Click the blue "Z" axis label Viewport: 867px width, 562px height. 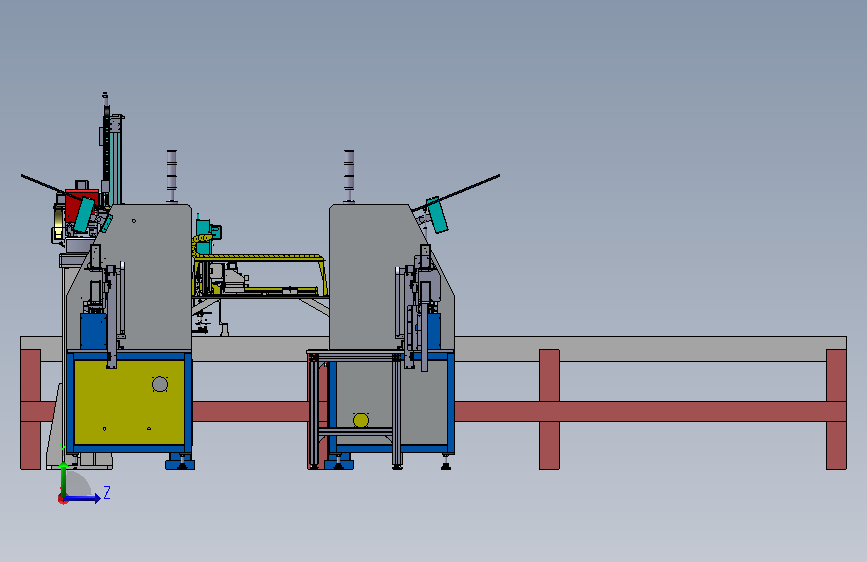coord(107,492)
